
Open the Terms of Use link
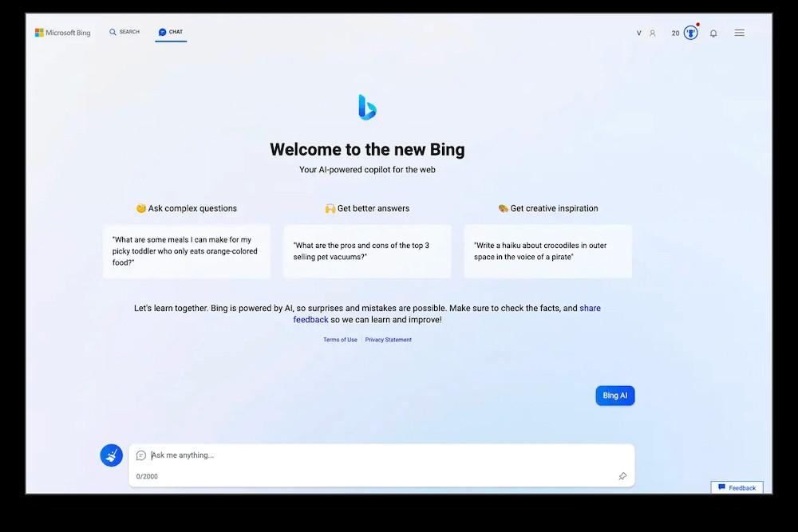[x=340, y=340]
